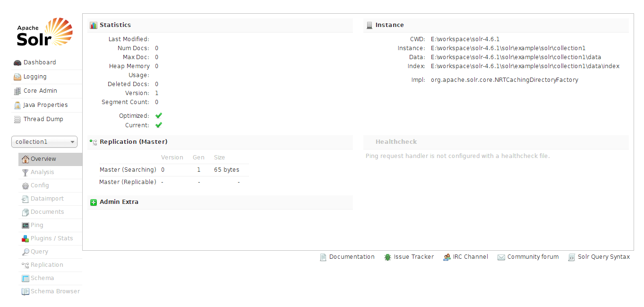Click the Plugins / Stats blocks icon

pyautogui.click(x=26, y=239)
